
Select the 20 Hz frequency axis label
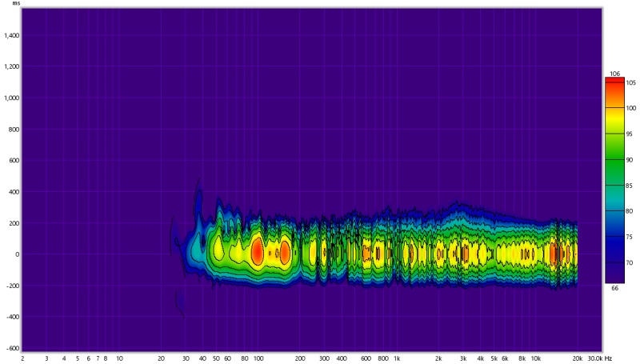[x=162, y=358]
